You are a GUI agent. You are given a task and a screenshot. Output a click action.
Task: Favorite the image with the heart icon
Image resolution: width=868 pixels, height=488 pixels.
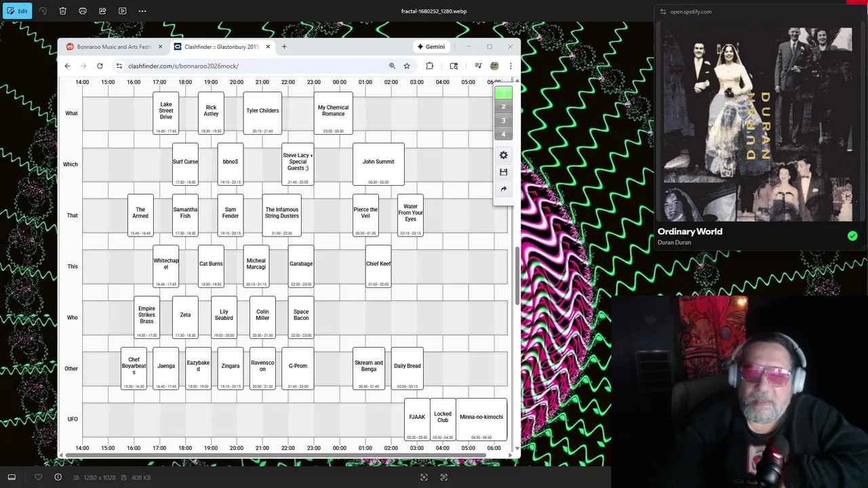(x=38, y=477)
